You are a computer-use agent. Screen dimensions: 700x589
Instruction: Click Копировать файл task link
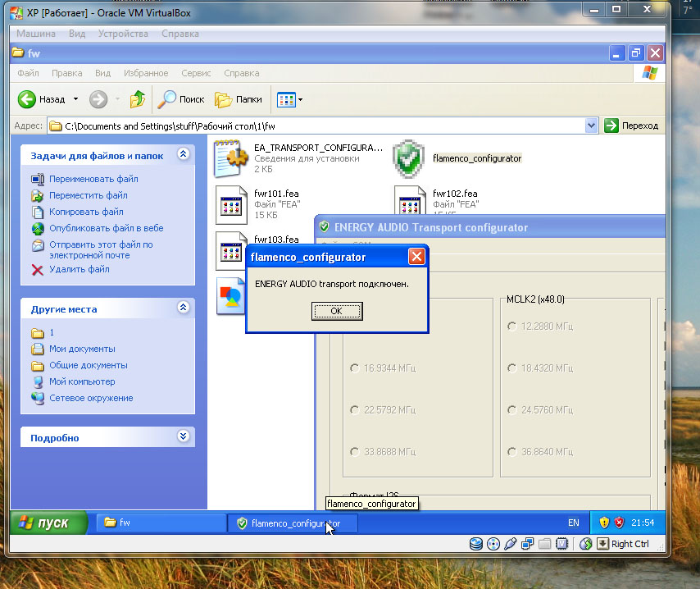[x=86, y=212]
